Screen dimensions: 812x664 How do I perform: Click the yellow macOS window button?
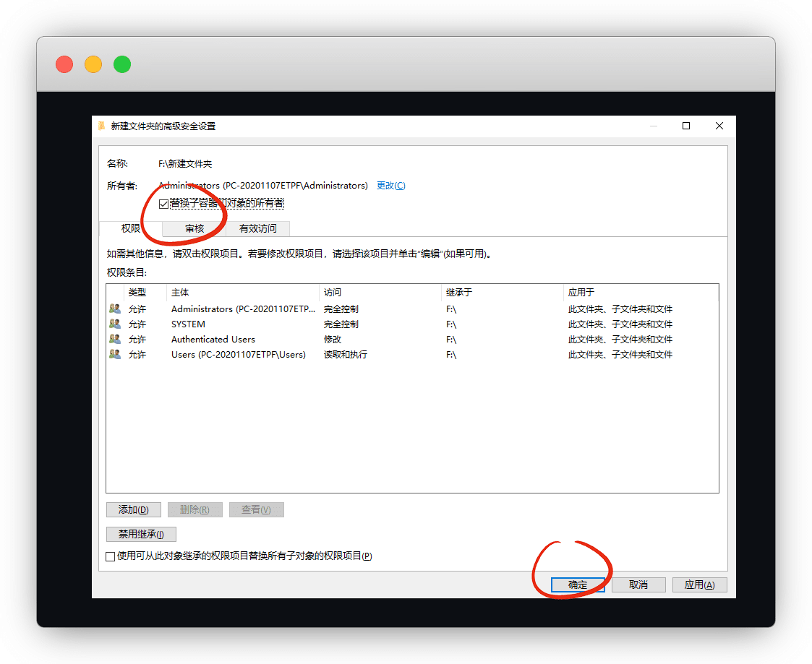[x=93, y=64]
